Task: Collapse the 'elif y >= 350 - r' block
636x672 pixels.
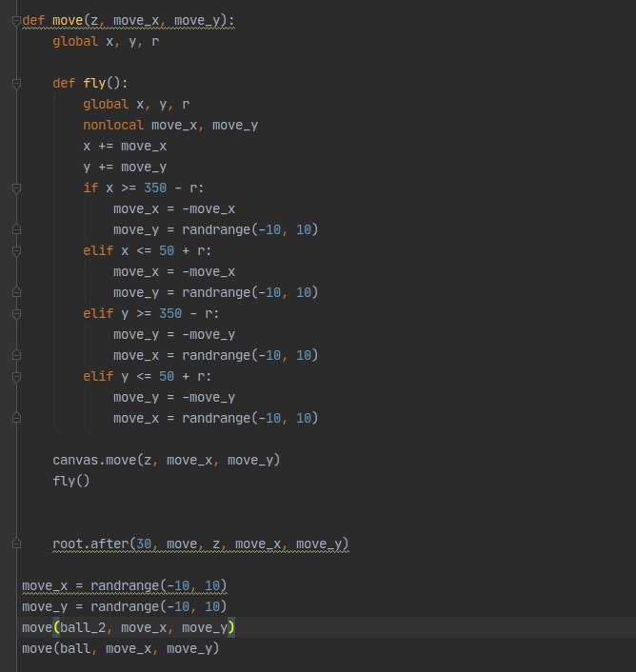Action: [x=16, y=314]
